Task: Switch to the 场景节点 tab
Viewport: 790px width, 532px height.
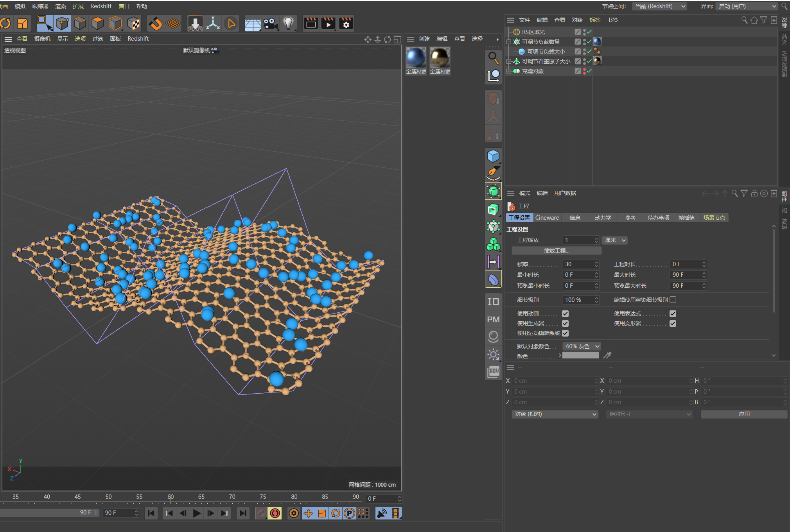Action: tap(714, 218)
